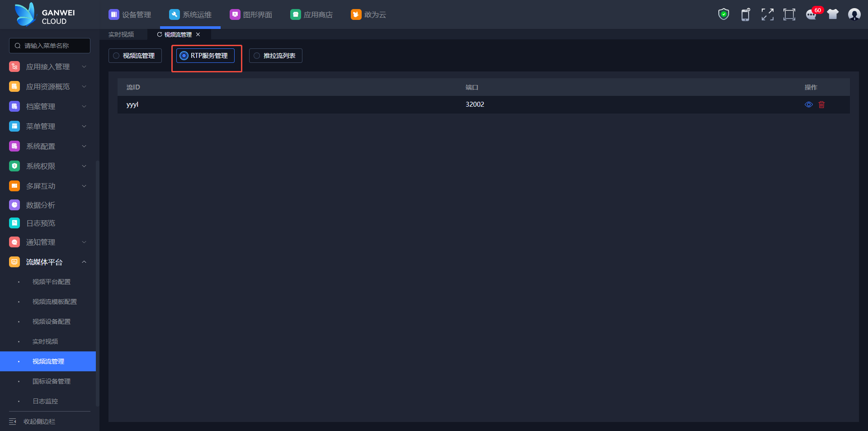Expand the 应用资源概览 menu chevron
The image size is (868, 431).
84,86
